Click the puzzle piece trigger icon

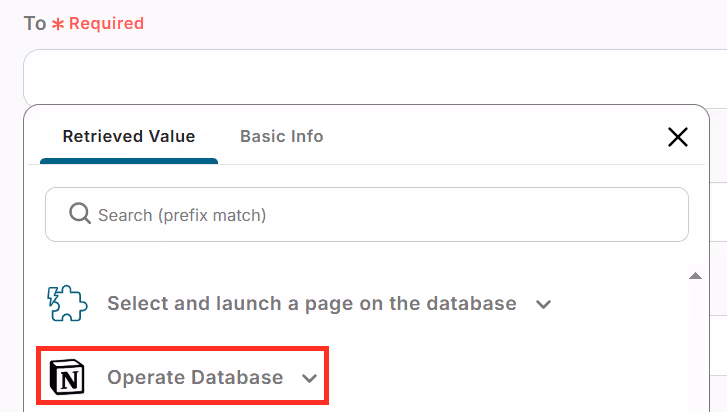[x=67, y=303]
